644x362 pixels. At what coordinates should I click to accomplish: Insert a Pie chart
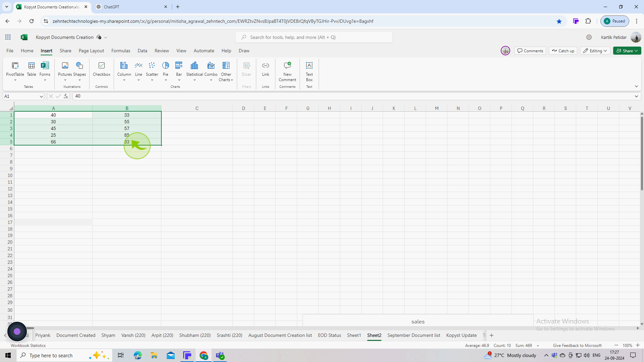(166, 71)
